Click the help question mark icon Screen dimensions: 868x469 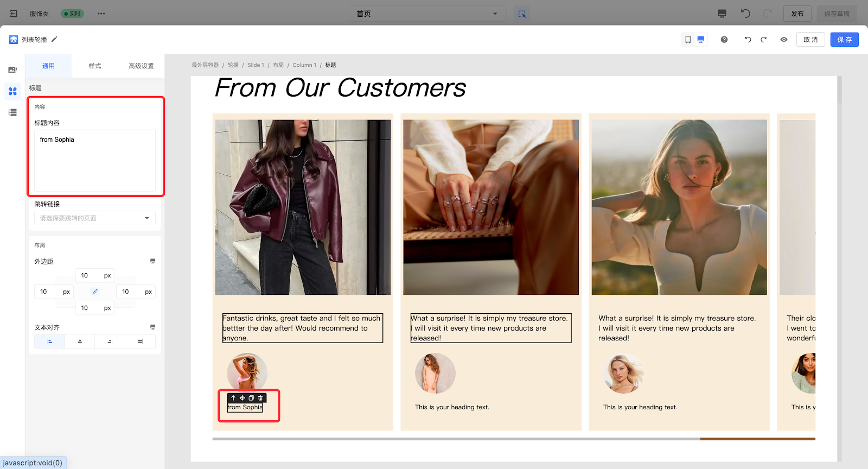(724, 40)
